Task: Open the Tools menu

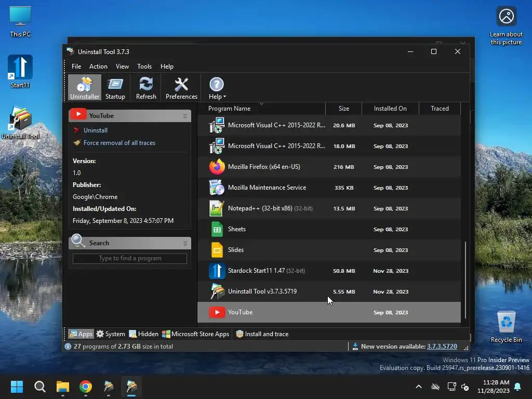Action: (x=144, y=66)
